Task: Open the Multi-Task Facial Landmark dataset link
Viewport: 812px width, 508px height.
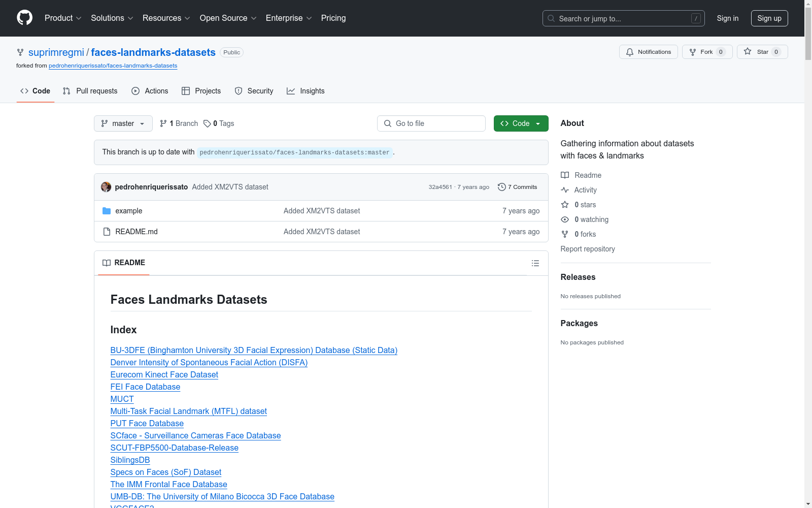Action: (189, 411)
